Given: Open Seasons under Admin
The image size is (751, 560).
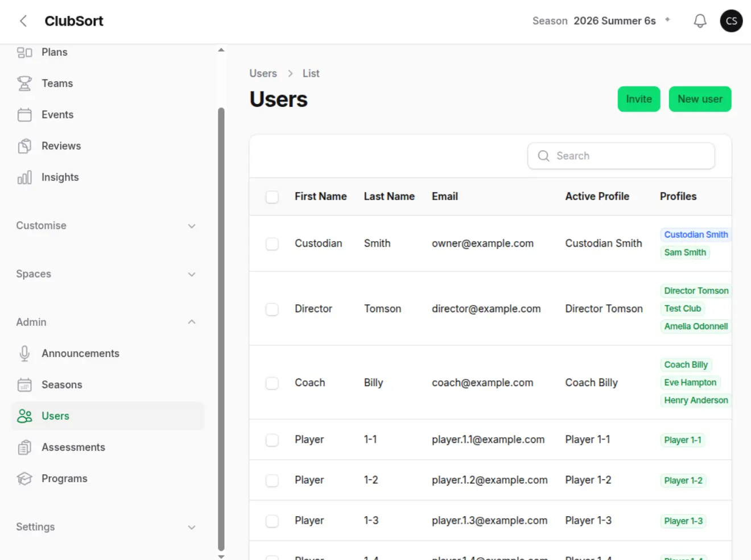Looking at the screenshot, I should [x=107, y=385].
